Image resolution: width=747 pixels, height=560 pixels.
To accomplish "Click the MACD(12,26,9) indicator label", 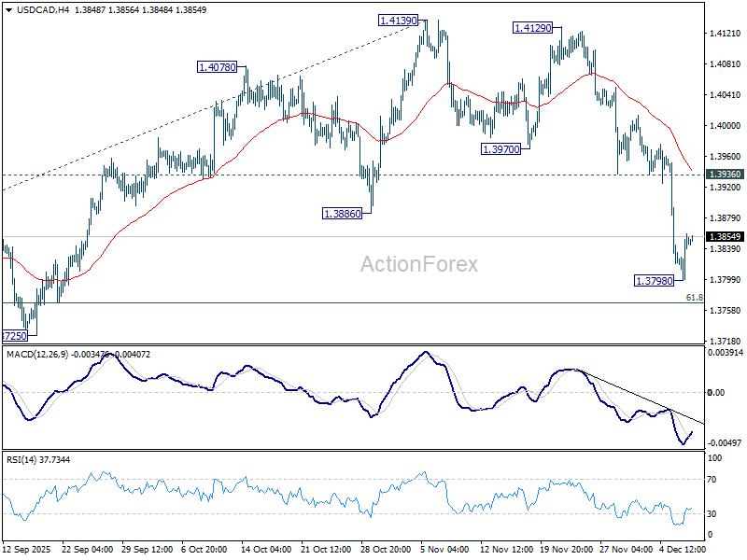I will click(37, 355).
